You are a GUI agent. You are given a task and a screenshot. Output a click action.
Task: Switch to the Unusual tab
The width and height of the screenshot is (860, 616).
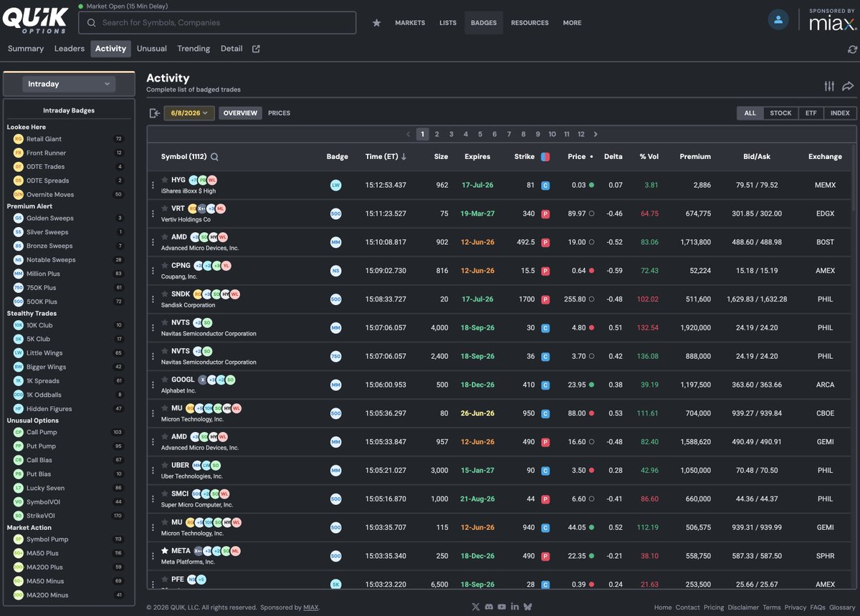(x=152, y=49)
